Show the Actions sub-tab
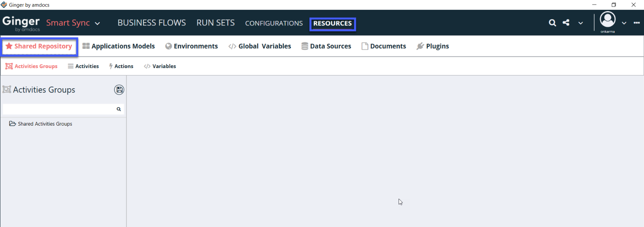The image size is (644, 227). click(x=121, y=66)
